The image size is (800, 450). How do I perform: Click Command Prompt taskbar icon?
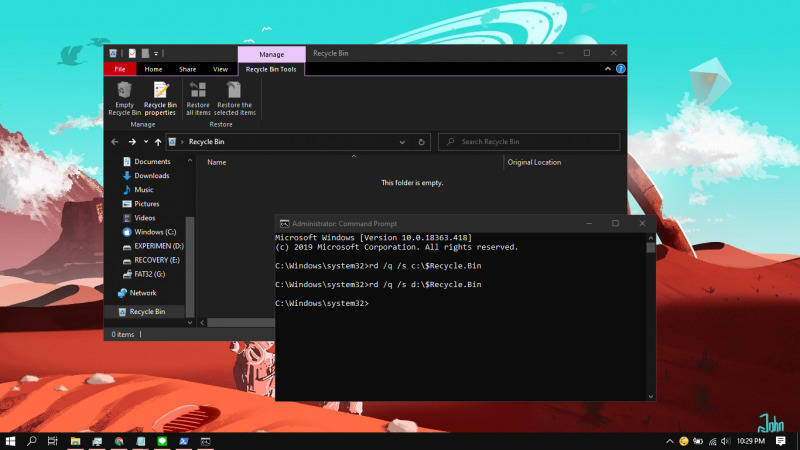[206, 441]
